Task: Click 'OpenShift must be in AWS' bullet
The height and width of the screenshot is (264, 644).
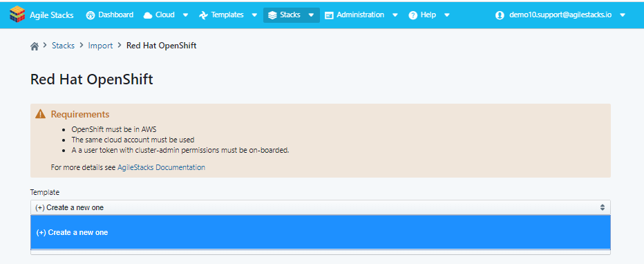Action: pos(114,129)
